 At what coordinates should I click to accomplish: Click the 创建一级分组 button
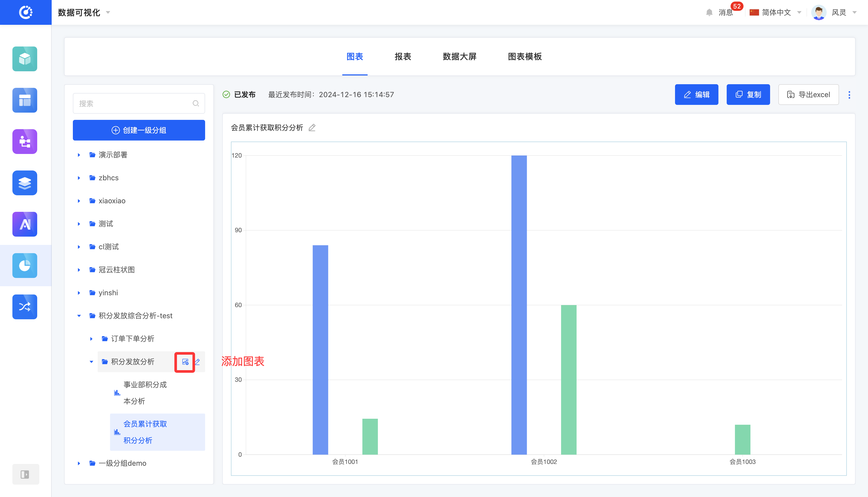pos(138,130)
